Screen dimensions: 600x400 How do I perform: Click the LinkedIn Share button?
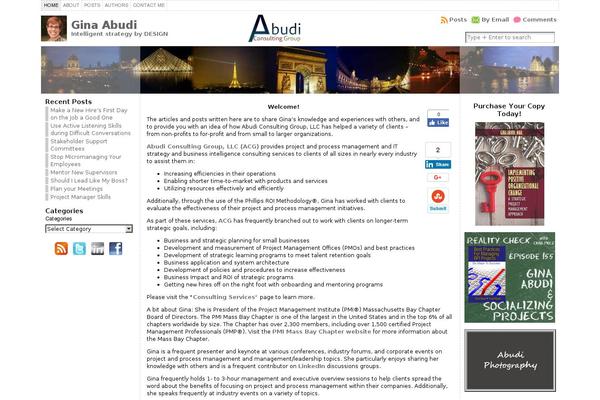[438, 164]
